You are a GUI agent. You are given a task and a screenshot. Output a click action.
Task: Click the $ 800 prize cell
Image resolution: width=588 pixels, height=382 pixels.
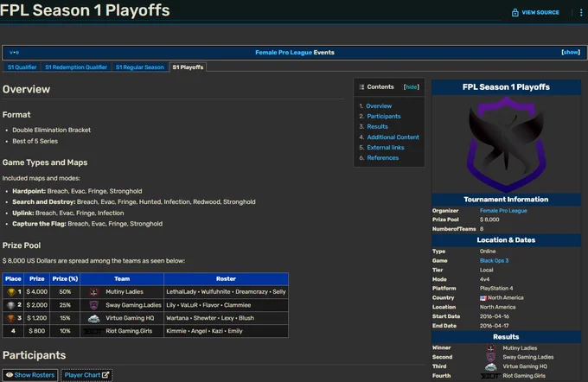click(36, 331)
